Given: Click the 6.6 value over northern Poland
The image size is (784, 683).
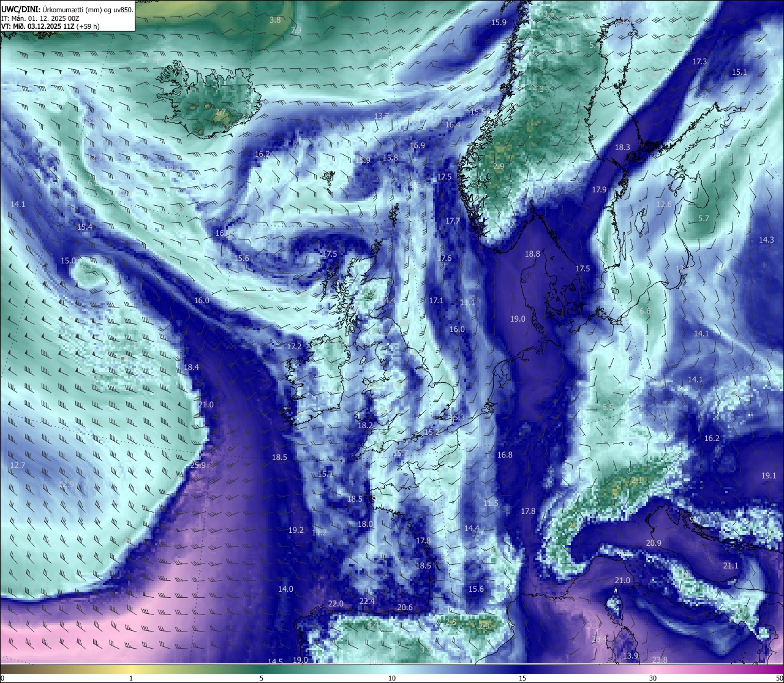Looking at the screenshot, I should click(x=645, y=312).
